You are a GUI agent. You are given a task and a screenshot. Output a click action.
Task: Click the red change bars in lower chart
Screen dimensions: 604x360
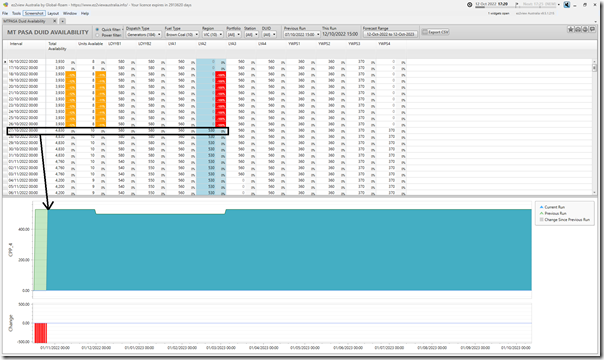40,333
